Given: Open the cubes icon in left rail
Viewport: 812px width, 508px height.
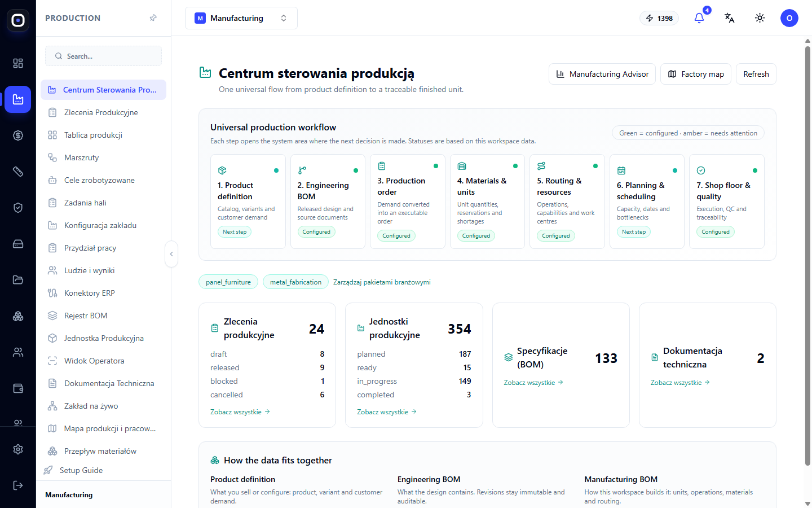Looking at the screenshot, I should (18, 316).
